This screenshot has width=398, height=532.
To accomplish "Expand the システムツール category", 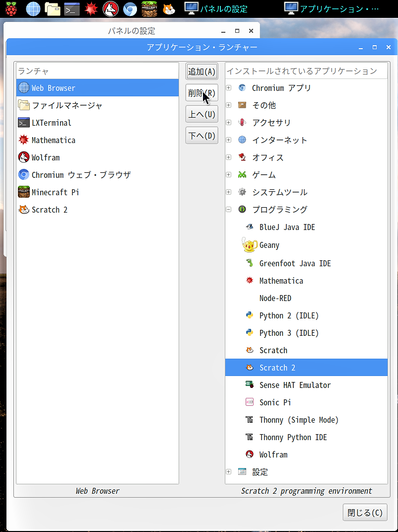I will (x=228, y=192).
